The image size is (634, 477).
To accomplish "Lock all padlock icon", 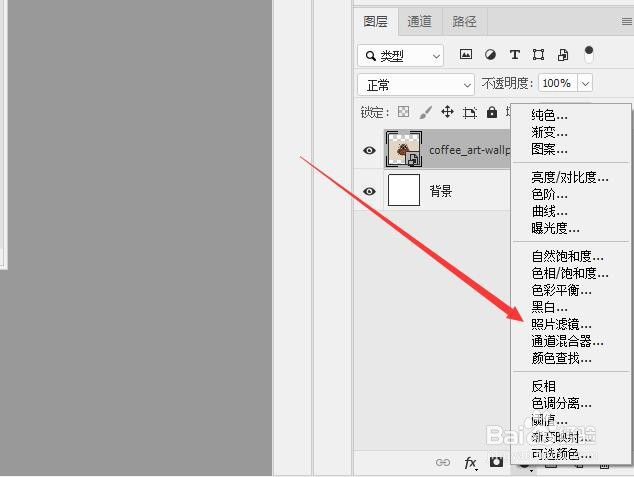I will (x=492, y=112).
